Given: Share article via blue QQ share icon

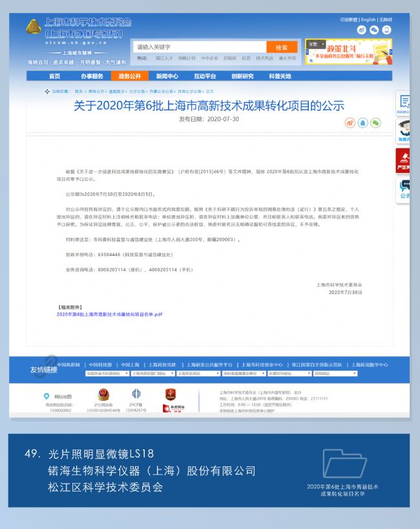Looking at the screenshot, I should point(362,123).
